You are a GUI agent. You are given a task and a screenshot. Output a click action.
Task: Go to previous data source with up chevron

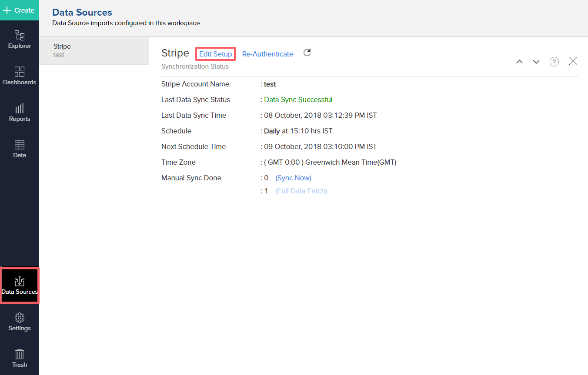pos(519,62)
